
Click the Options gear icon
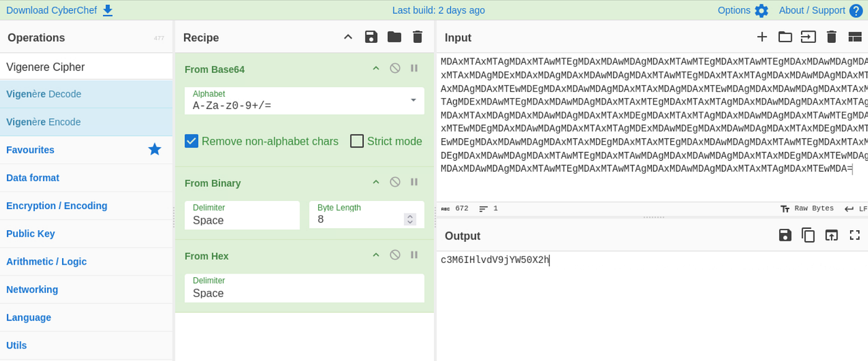(761, 11)
